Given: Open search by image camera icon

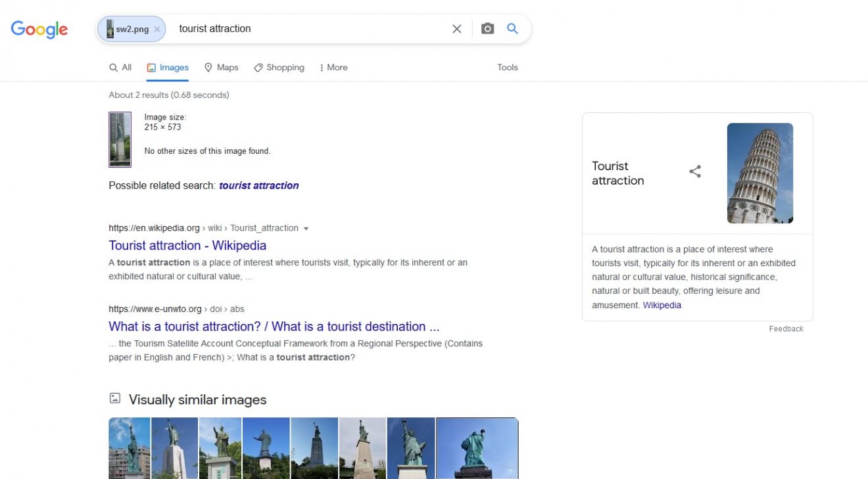Looking at the screenshot, I should point(487,29).
